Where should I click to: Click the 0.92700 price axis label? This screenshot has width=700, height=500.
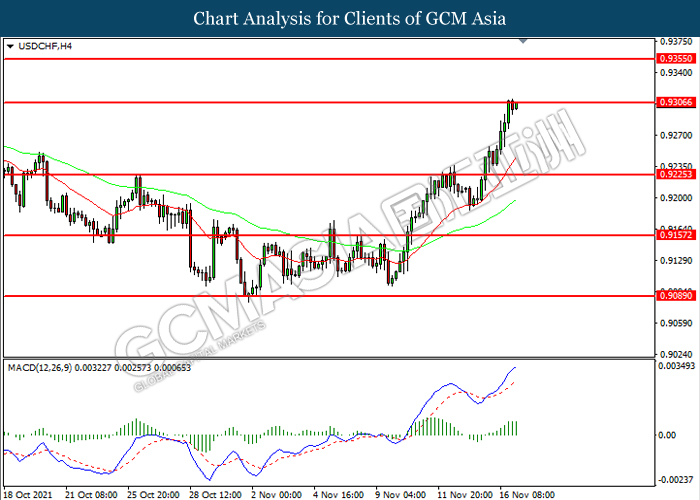tap(676, 135)
